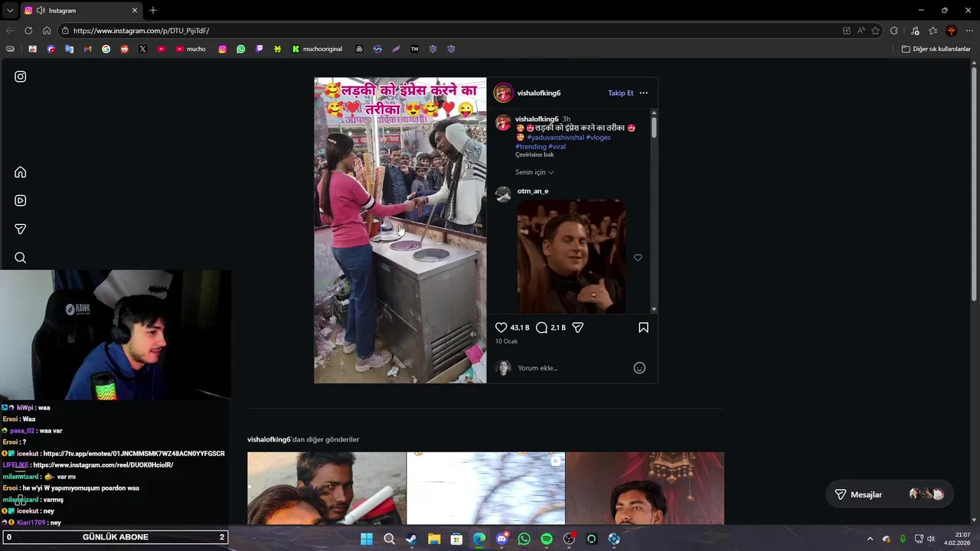Open the #yaduvanshivishal hashtag
This screenshot has width=980, height=551.
(x=555, y=138)
